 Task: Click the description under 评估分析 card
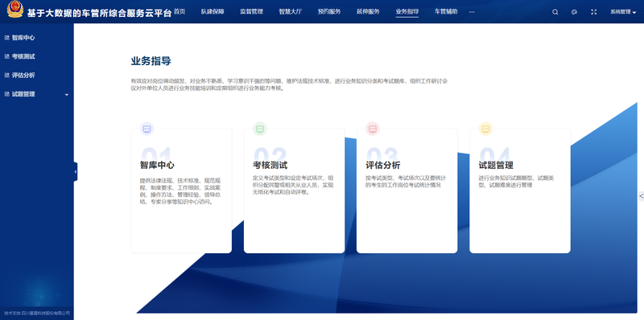[406, 182]
